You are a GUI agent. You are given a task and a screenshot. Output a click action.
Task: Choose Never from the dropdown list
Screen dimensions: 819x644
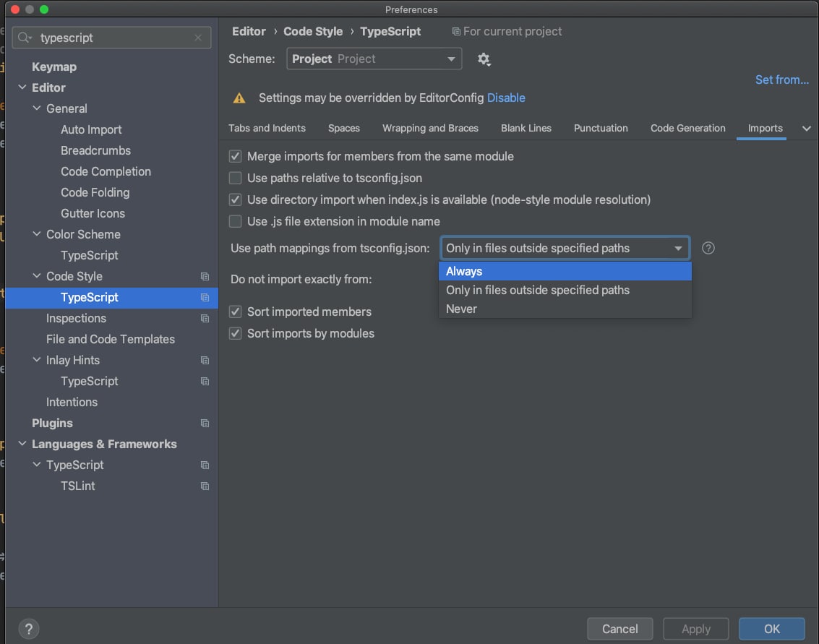coord(565,309)
